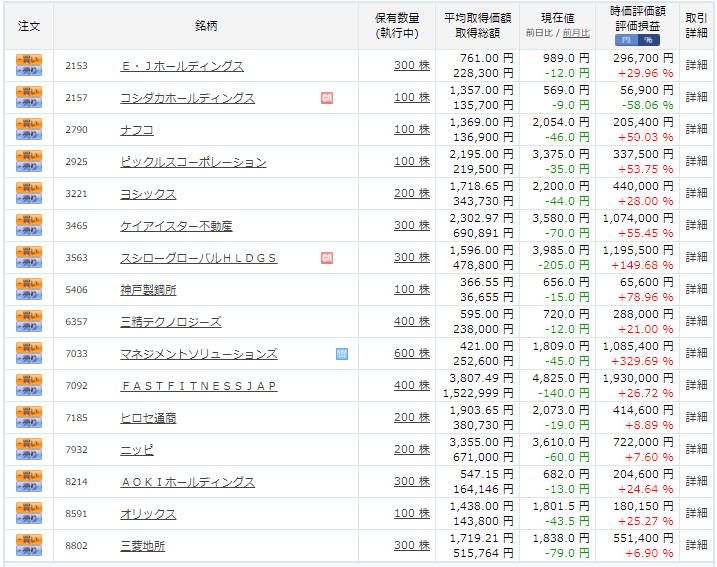Image resolution: width=717 pixels, height=567 pixels.
Task: Open 詳細 for 2925 ピックルスコーポレーション
Action: point(696,161)
